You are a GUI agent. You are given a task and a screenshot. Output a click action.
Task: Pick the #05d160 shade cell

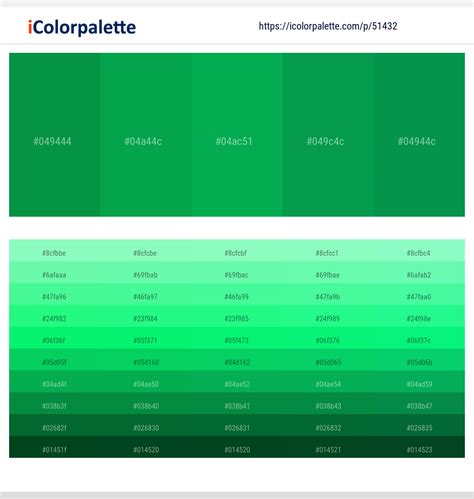pyautogui.click(x=146, y=360)
